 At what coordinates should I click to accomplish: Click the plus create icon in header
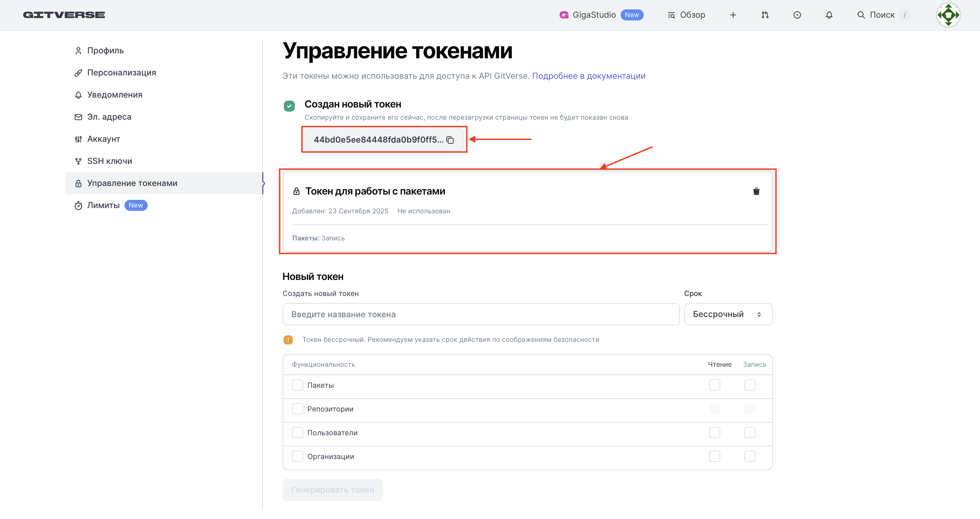pos(733,15)
